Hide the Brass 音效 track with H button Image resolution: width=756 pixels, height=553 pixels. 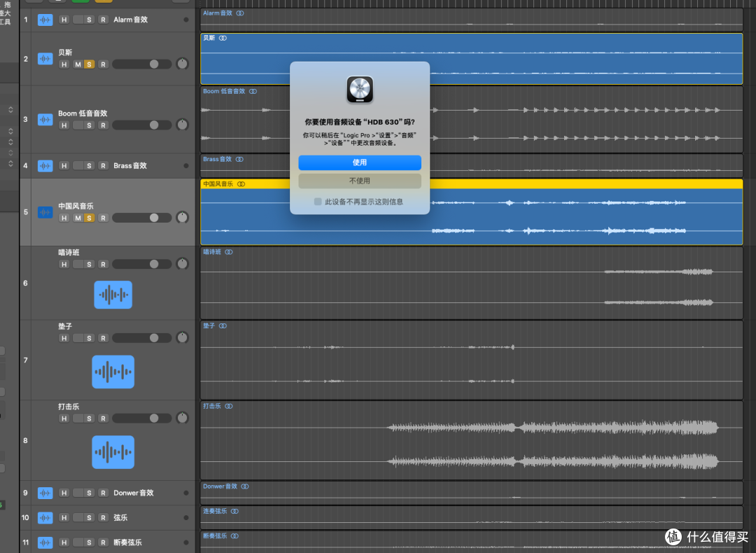[x=64, y=166]
